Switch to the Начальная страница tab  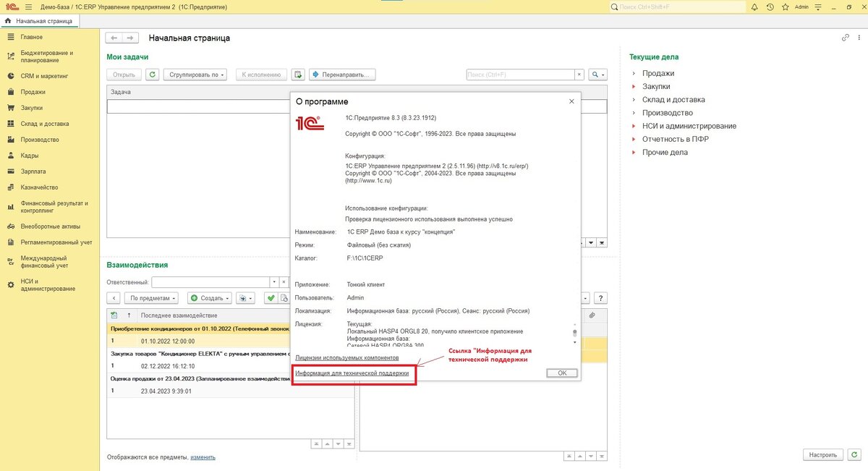[x=39, y=21]
